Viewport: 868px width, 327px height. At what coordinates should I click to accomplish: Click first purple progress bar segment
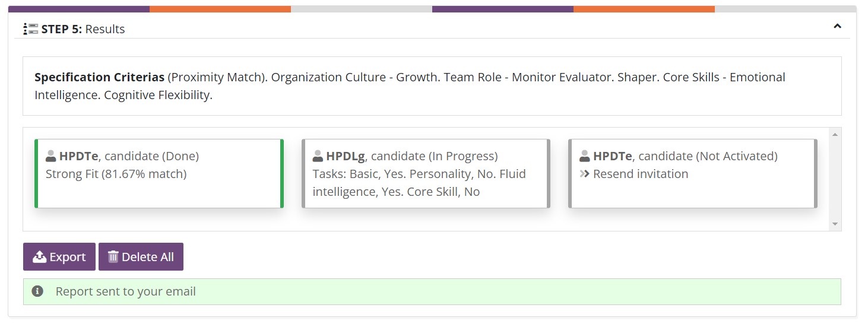(79, 9)
